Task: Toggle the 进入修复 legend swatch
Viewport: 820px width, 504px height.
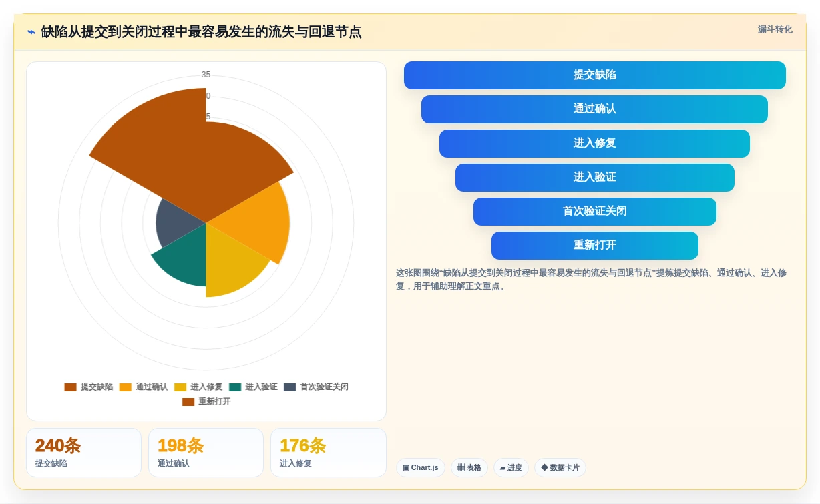Action: click(180, 387)
